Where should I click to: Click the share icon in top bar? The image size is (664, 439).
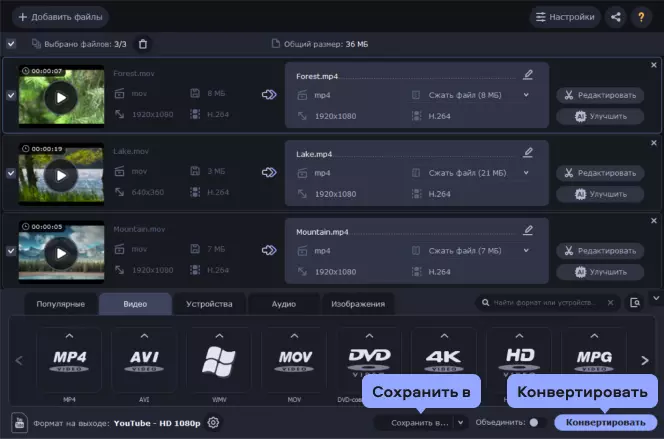point(616,17)
